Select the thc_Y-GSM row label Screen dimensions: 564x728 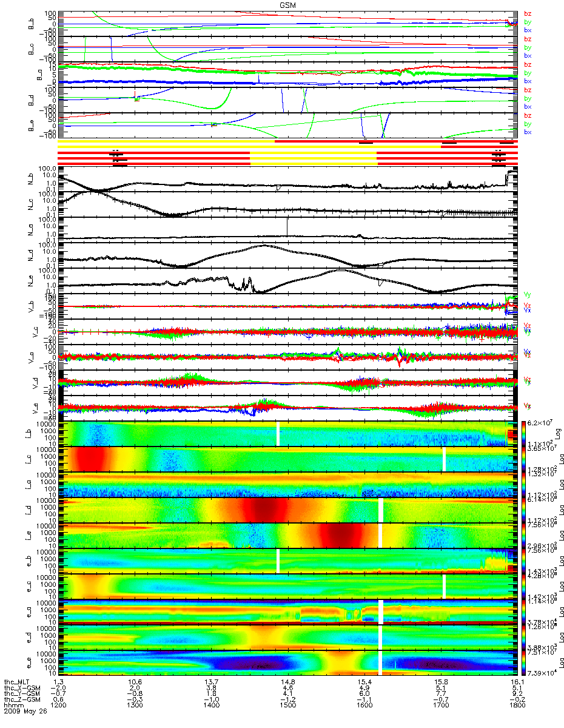(x=22, y=693)
